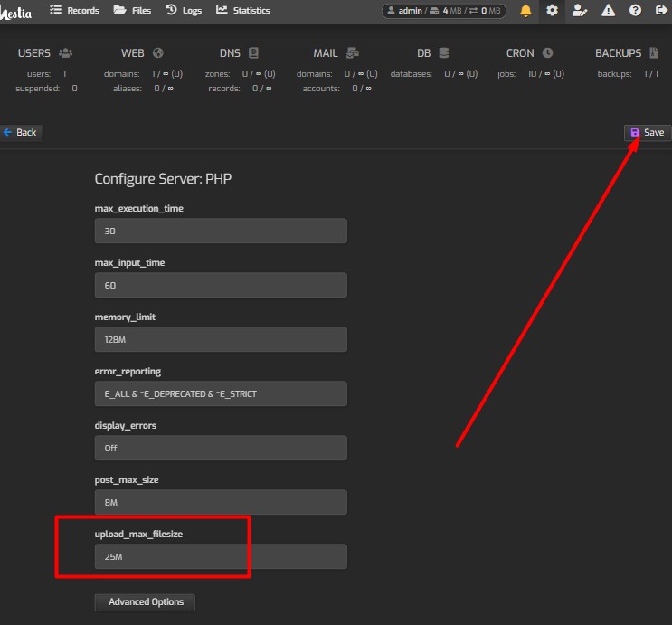Open the DNS section heading
The width and height of the screenshot is (672, 625).
[230, 53]
